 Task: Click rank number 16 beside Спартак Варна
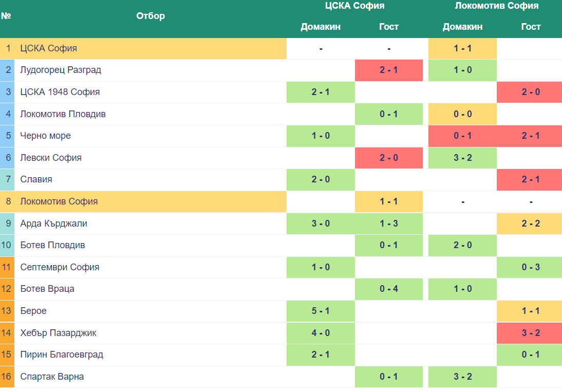click(x=7, y=377)
